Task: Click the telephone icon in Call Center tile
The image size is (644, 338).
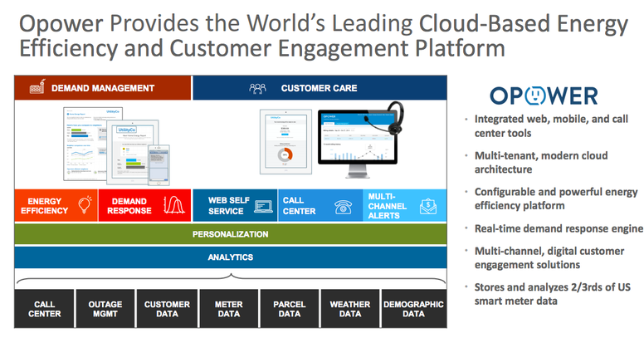Action: pos(343,207)
